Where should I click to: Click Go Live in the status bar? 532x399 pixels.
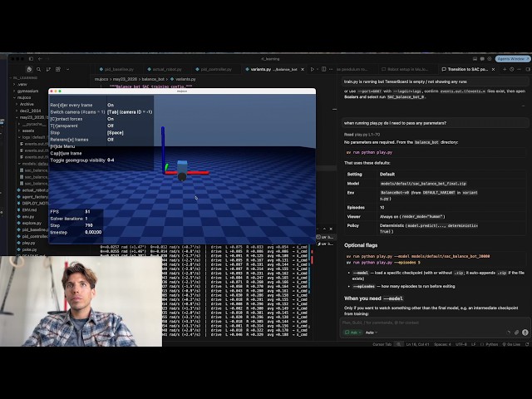tap(511, 344)
